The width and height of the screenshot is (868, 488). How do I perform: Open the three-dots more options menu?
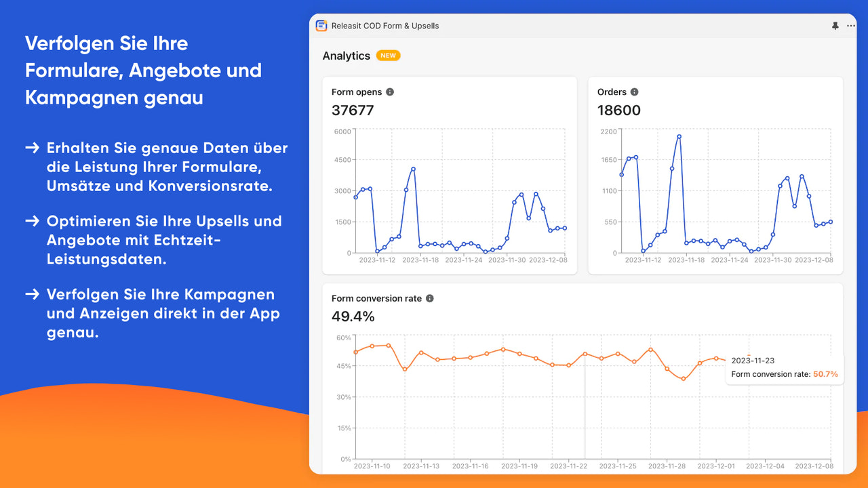tap(851, 26)
